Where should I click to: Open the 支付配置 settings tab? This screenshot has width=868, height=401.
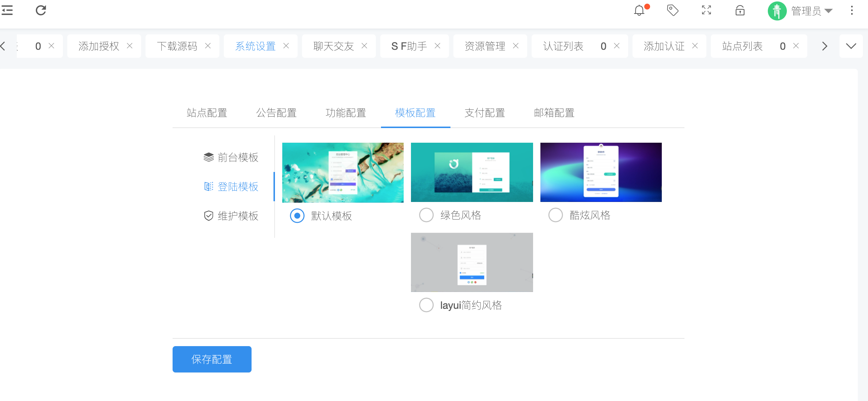pyautogui.click(x=485, y=113)
